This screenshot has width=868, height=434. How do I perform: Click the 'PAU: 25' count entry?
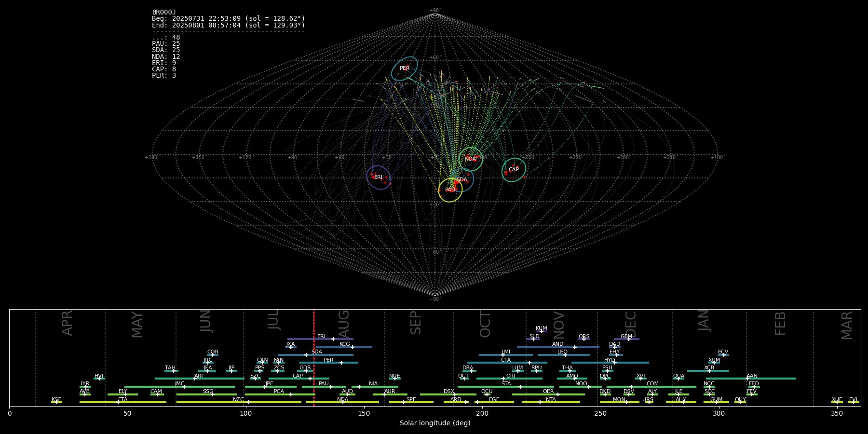tap(166, 44)
